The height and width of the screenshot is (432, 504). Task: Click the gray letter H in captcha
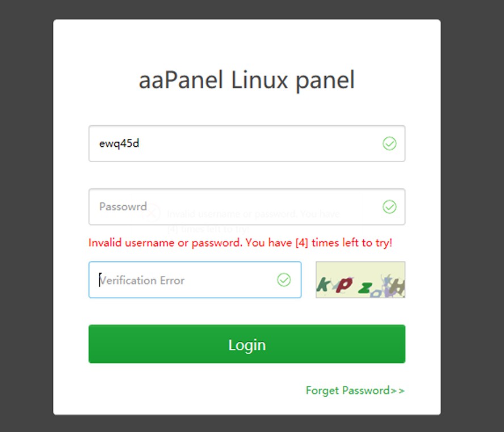398,289
